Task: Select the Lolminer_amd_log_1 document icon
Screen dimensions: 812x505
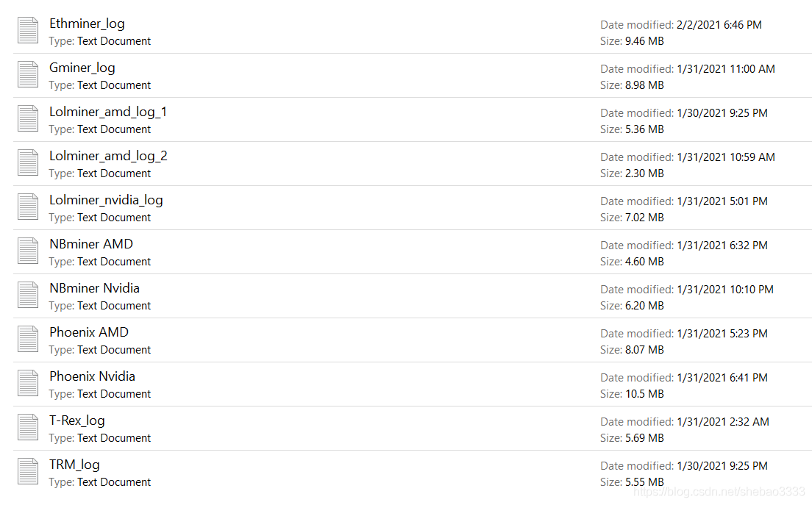Action: (x=28, y=118)
